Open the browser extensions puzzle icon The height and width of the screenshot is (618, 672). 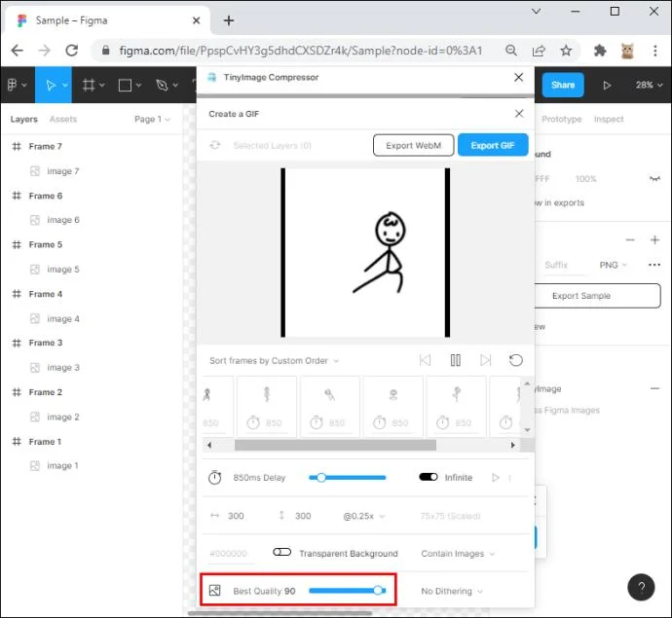click(600, 51)
